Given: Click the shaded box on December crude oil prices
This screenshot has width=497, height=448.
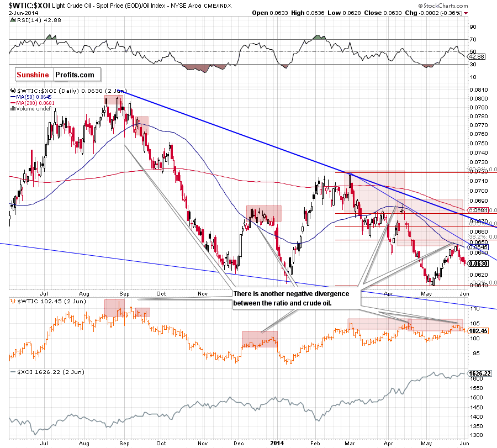Looking at the screenshot, I should pos(260,339).
